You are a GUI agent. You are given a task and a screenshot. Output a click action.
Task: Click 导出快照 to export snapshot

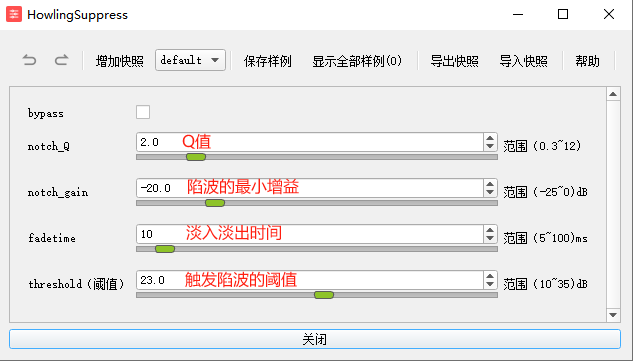(x=454, y=61)
